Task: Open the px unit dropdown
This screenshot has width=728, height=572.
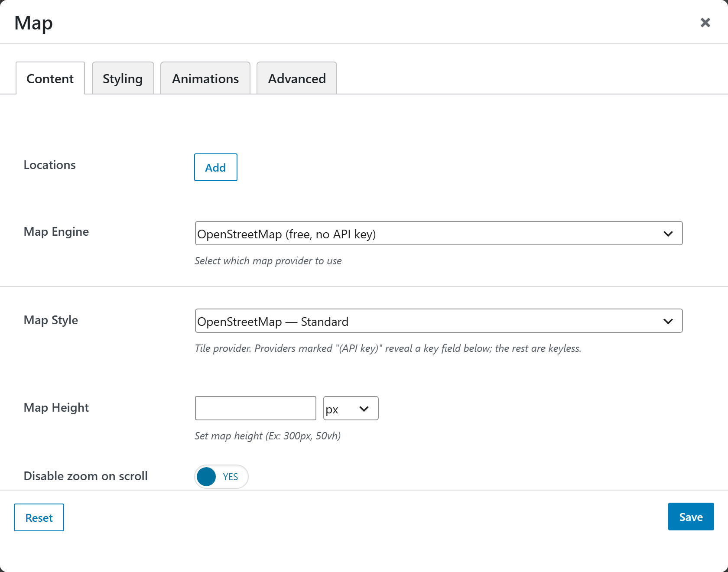Action: [351, 408]
